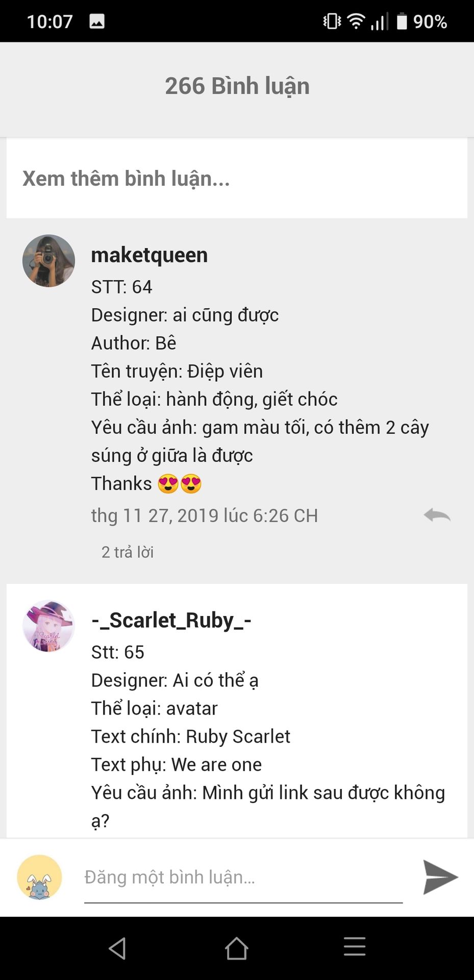Tap the Android home navigation button

tap(237, 948)
